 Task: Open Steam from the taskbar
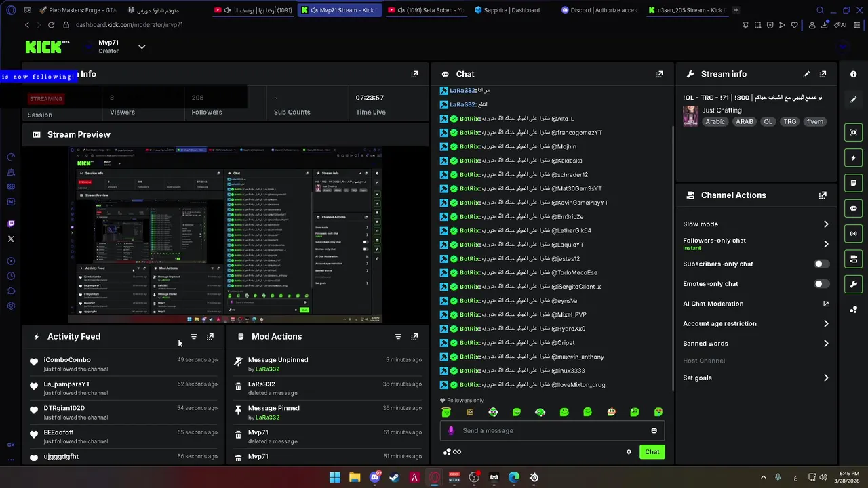point(394,477)
